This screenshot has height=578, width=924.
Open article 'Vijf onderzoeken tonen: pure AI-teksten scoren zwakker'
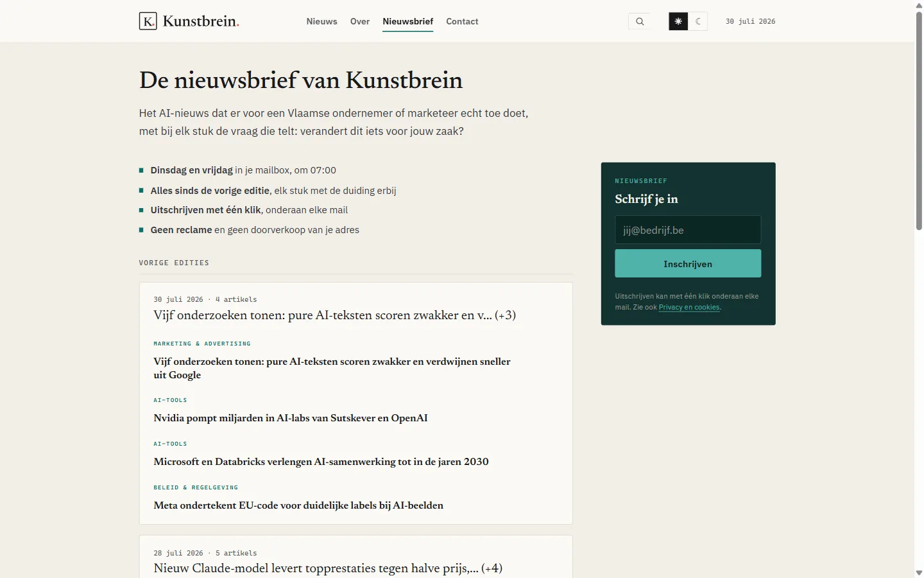(x=332, y=368)
